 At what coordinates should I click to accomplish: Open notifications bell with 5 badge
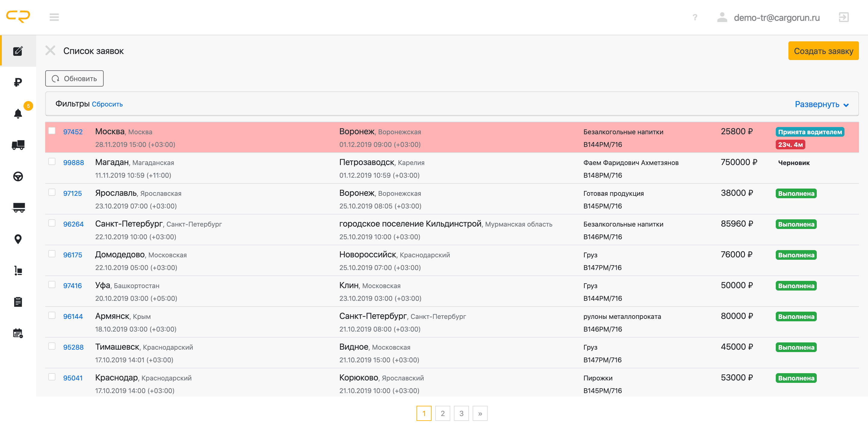(x=18, y=114)
